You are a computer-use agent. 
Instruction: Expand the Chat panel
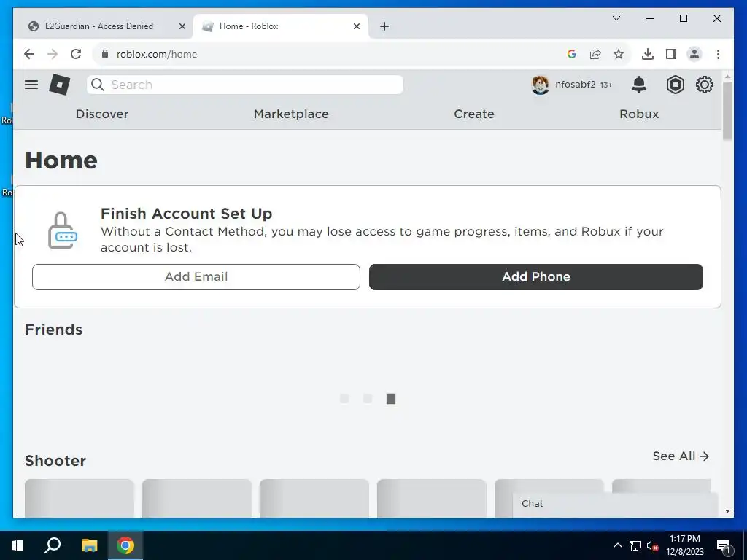(x=616, y=505)
